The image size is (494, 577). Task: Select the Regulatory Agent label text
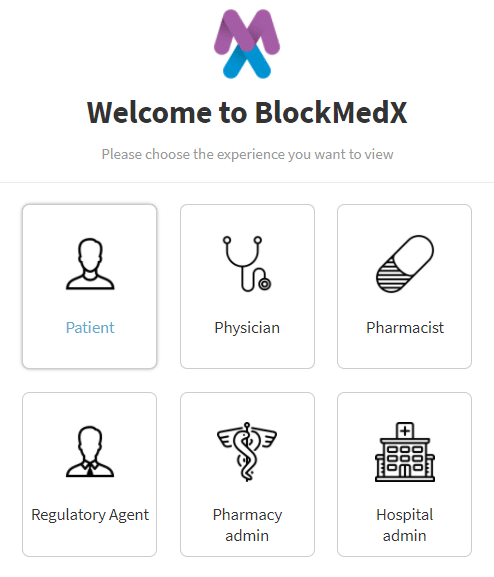(x=90, y=514)
